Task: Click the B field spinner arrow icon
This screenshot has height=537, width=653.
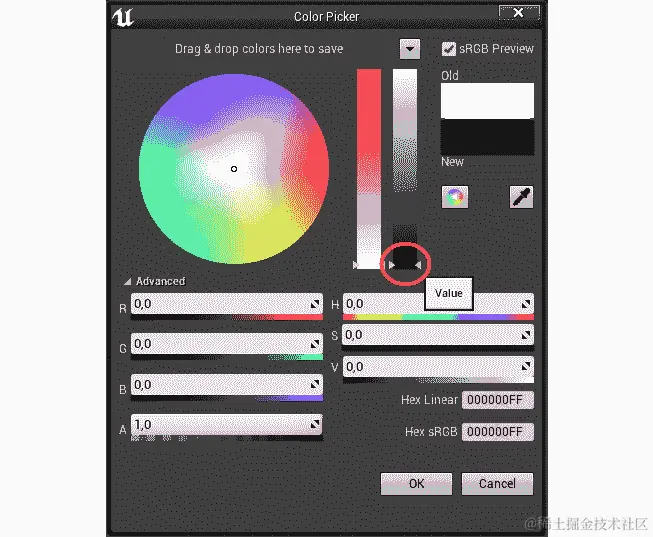Action: tap(315, 385)
